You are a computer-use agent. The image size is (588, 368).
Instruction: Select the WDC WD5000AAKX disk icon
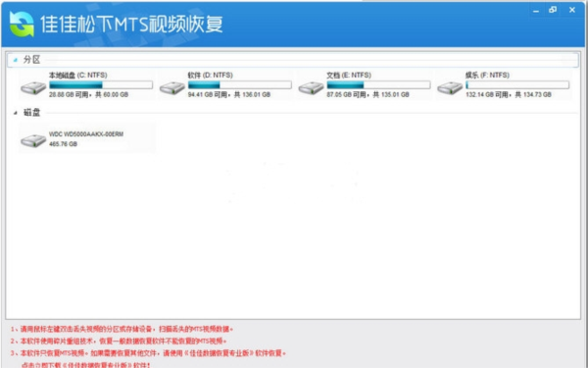coord(33,140)
